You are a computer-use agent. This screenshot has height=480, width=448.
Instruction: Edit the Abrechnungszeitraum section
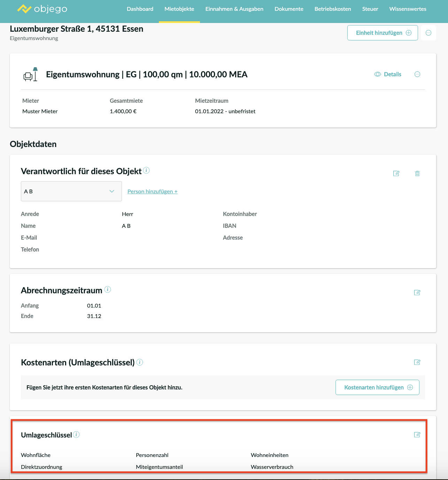pyautogui.click(x=417, y=293)
